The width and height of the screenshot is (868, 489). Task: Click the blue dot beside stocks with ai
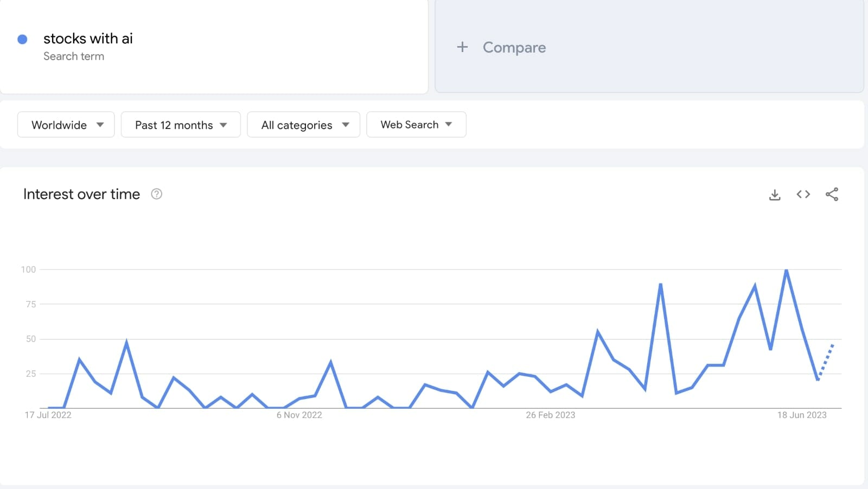click(x=22, y=39)
